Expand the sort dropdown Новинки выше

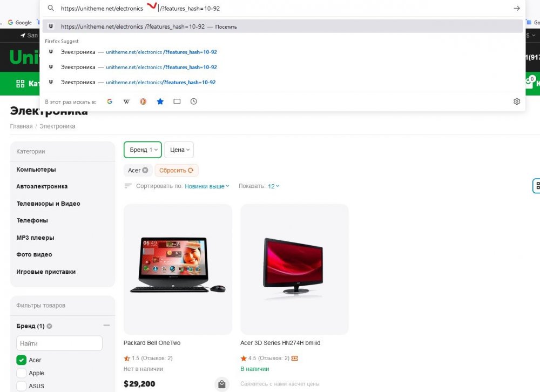[207, 186]
